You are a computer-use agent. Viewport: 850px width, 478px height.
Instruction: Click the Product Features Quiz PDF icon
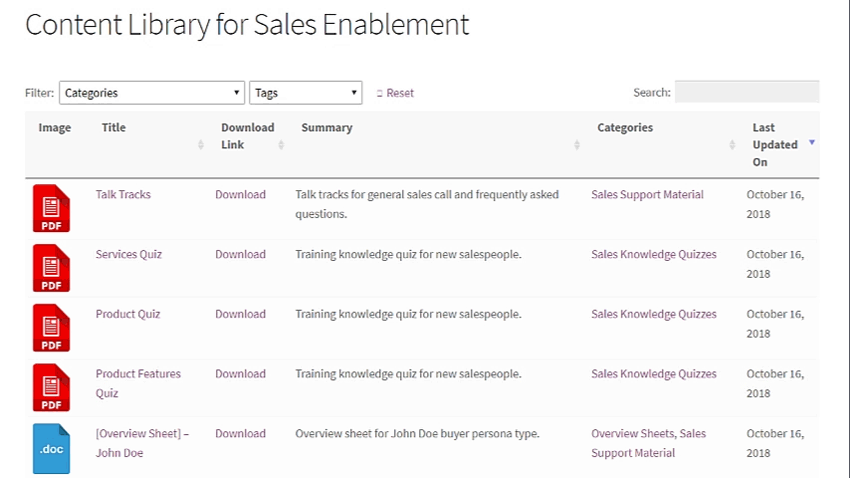(x=51, y=387)
